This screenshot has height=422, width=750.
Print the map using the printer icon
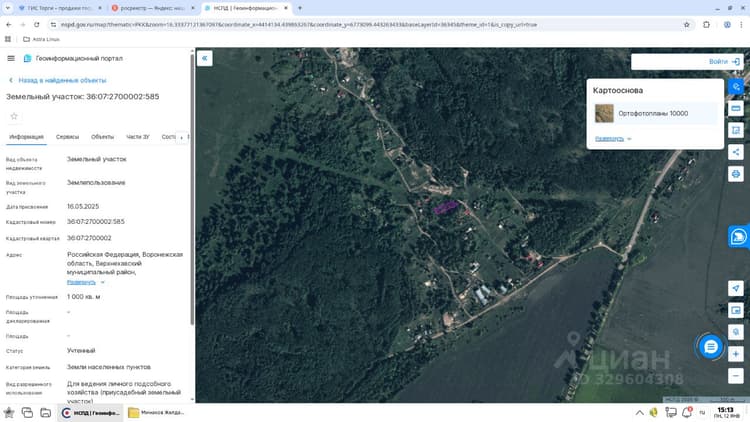pos(736,174)
